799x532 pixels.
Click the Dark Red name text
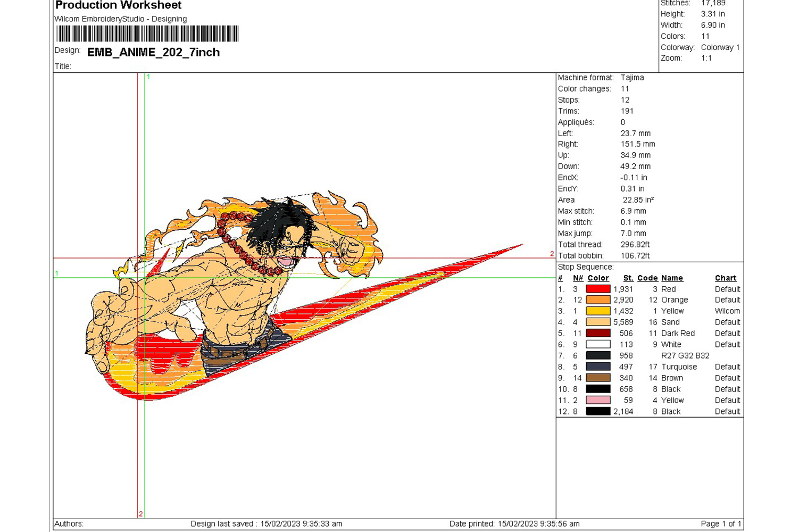coord(678,334)
